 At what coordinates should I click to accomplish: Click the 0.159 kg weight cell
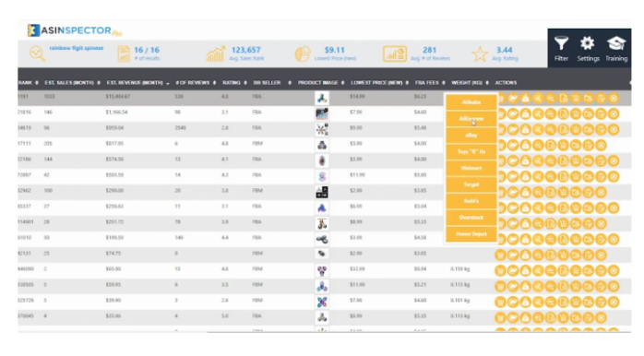click(460, 269)
